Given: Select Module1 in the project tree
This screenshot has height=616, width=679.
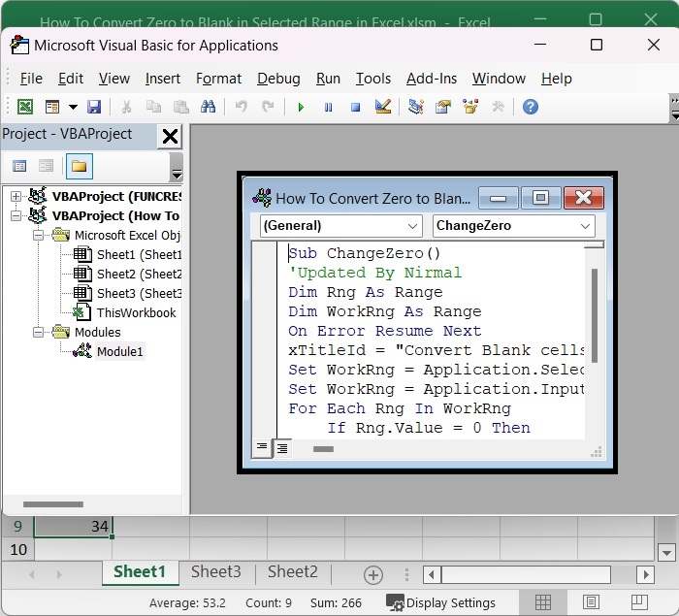Looking at the screenshot, I should click(119, 351).
